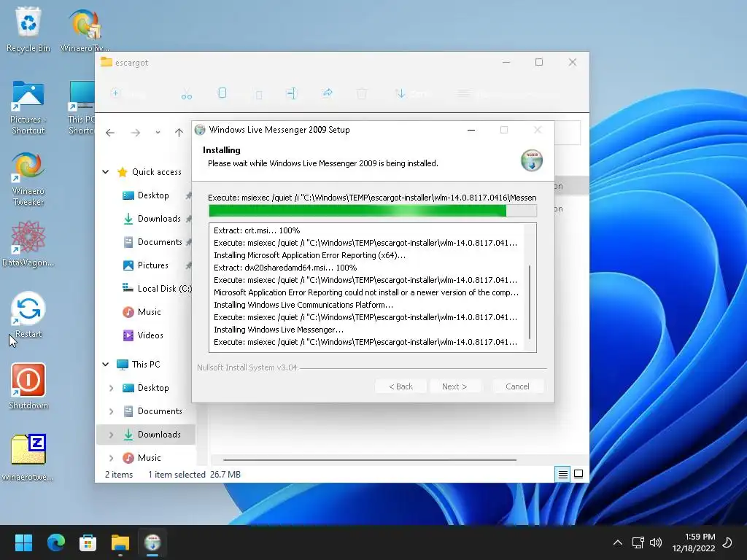The height and width of the screenshot is (560, 747).
Task: Click the Back button in Messenger Setup
Action: click(x=400, y=386)
